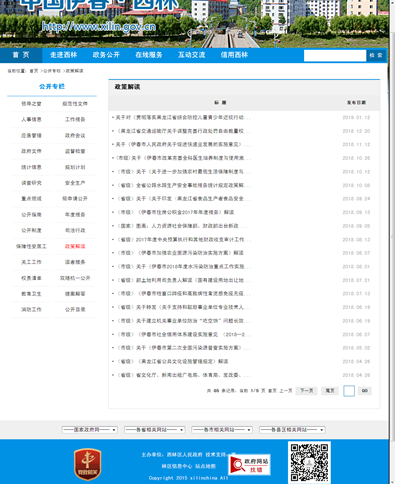The width and height of the screenshot is (395, 484).
Task: Open 重点领域 in the sidebar
Action: 31,198
